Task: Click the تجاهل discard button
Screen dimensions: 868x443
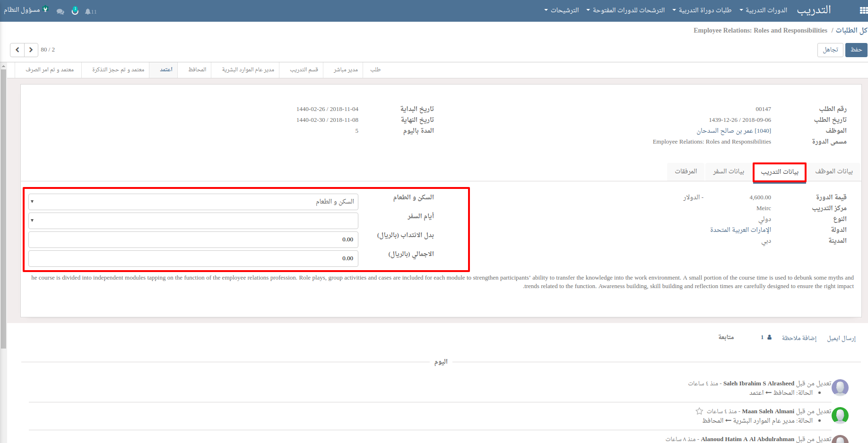Action: (830, 50)
